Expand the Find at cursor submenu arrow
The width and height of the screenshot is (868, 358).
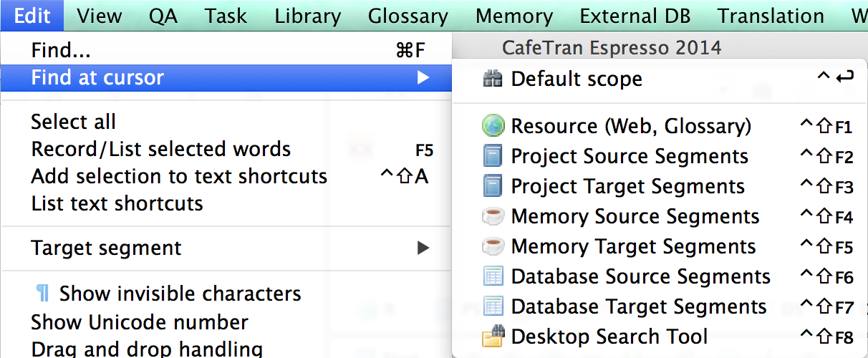coord(423,77)
